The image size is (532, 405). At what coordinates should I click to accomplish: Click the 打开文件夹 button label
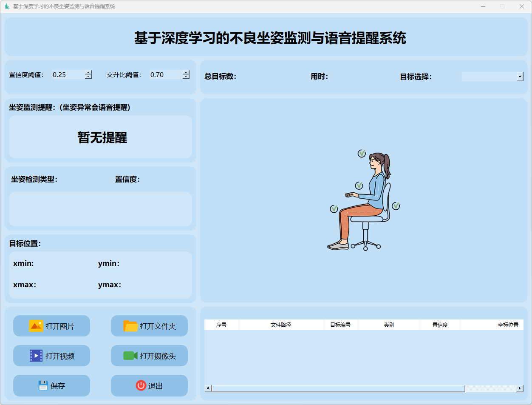click(x=158, y=326)
